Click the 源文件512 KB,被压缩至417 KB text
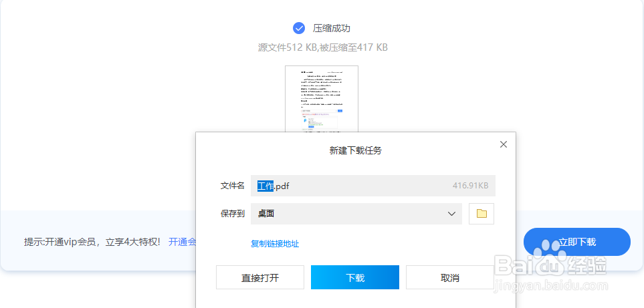Screen dimensions: 644x308 pyautogui.click(x=323, y=47)
